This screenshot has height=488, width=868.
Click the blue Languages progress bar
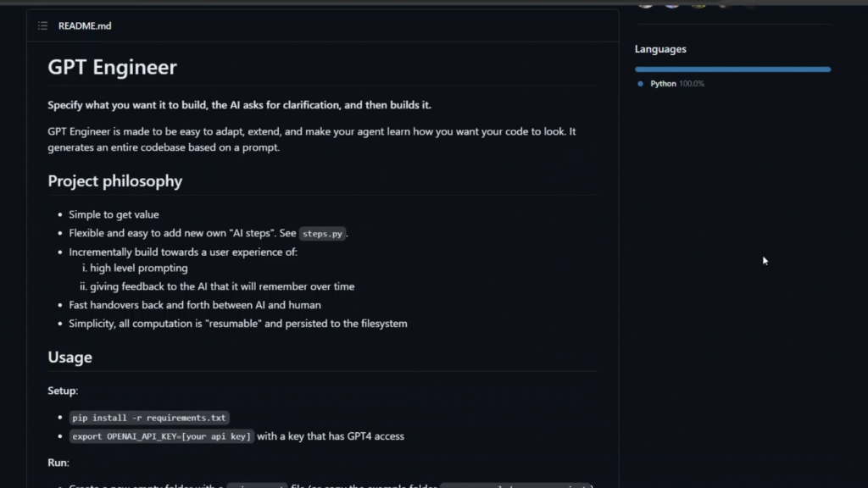click(x=732, y=69)
